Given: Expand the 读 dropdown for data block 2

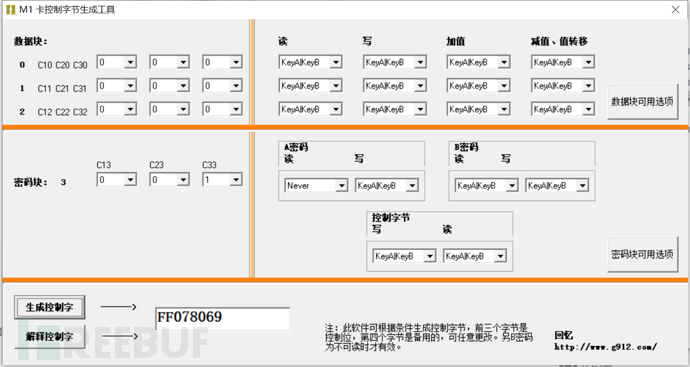Looking at the screenshot, I should tap(310, 109).
